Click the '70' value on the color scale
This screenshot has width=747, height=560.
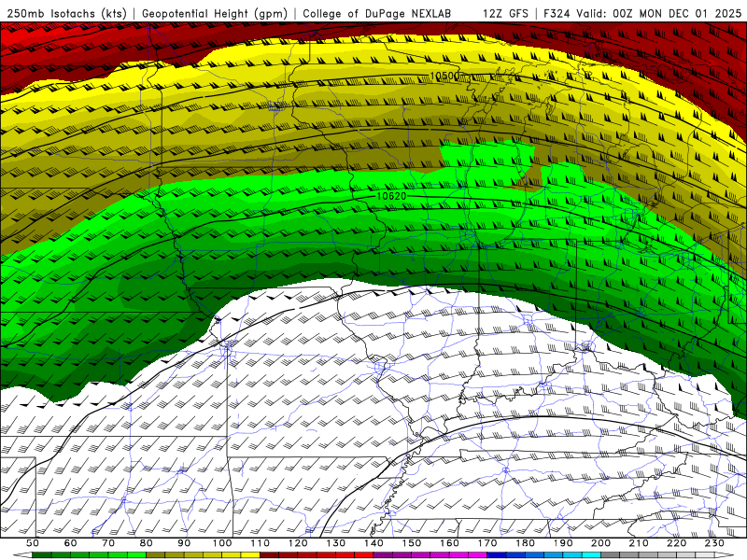pyautogui.click(x=108, y=543)
